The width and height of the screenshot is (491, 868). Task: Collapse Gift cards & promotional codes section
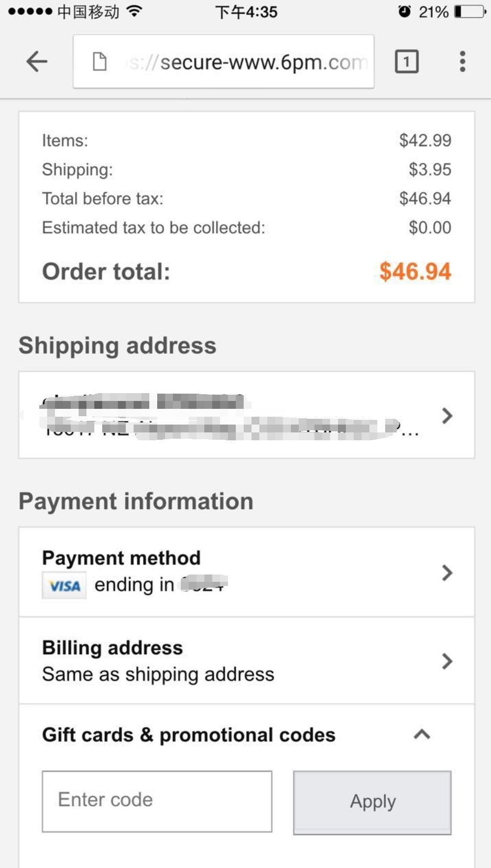coord(422,734)
